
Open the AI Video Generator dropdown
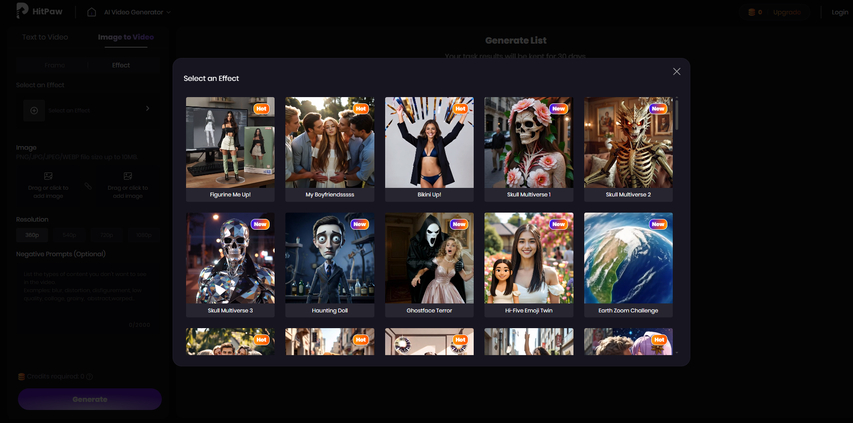137,13
